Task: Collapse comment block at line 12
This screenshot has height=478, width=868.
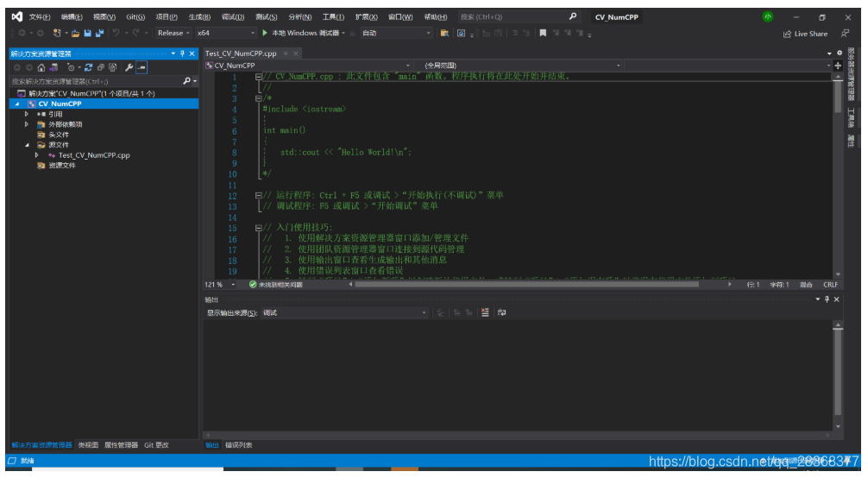Action: point(259,196)
